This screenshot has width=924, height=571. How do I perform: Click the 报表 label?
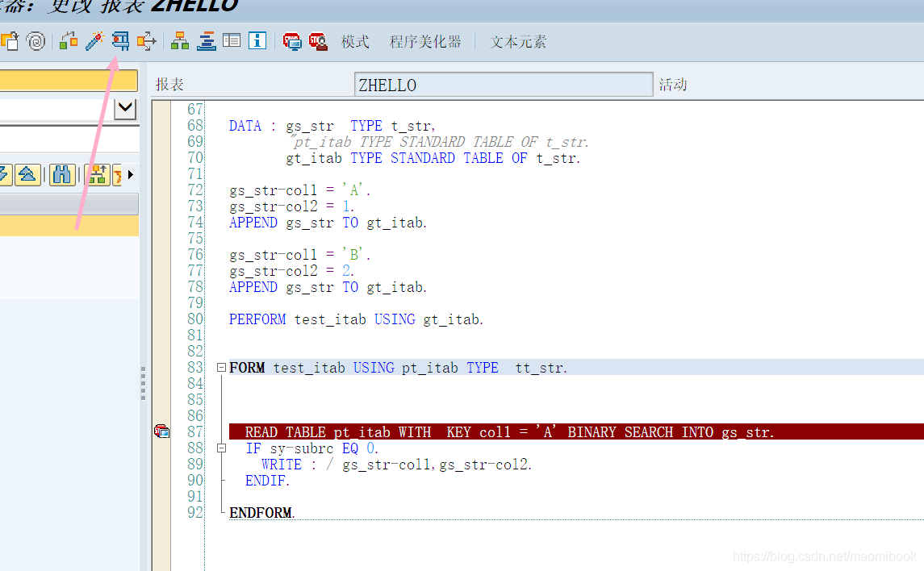click(169, 85)
